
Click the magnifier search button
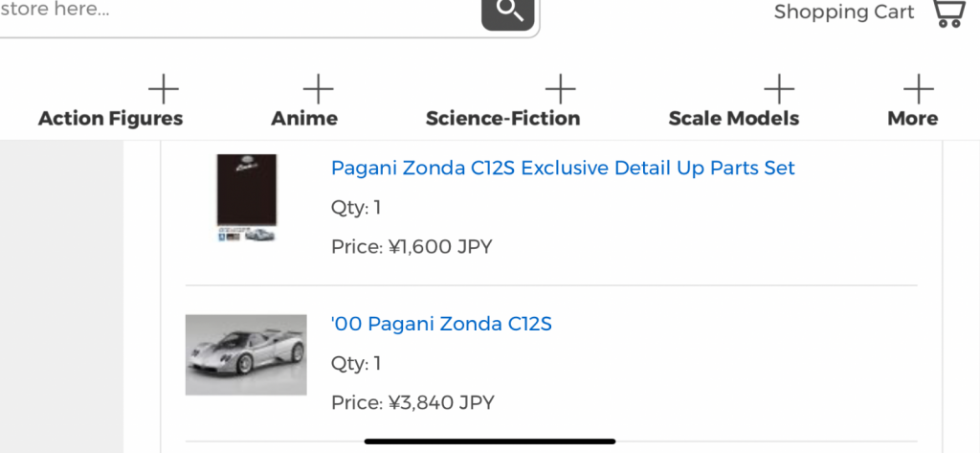[x=507, y=11]
